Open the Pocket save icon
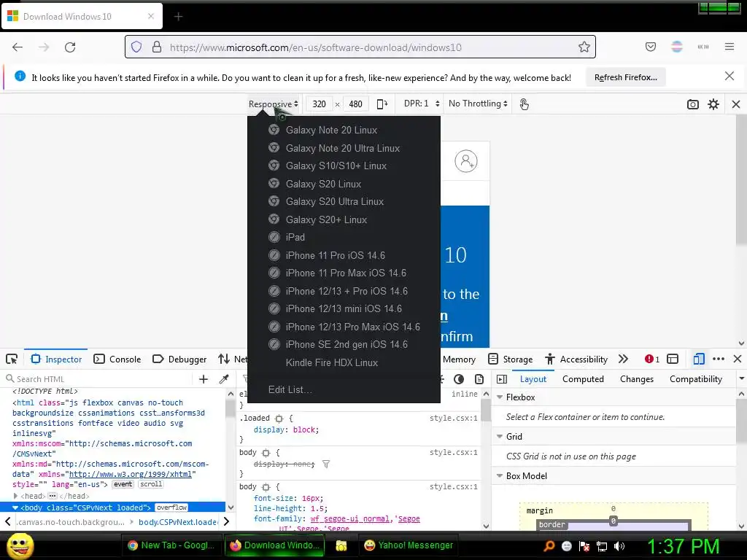Image resolution: width=747 pixels, height=560 pixels. click(650, 47)
